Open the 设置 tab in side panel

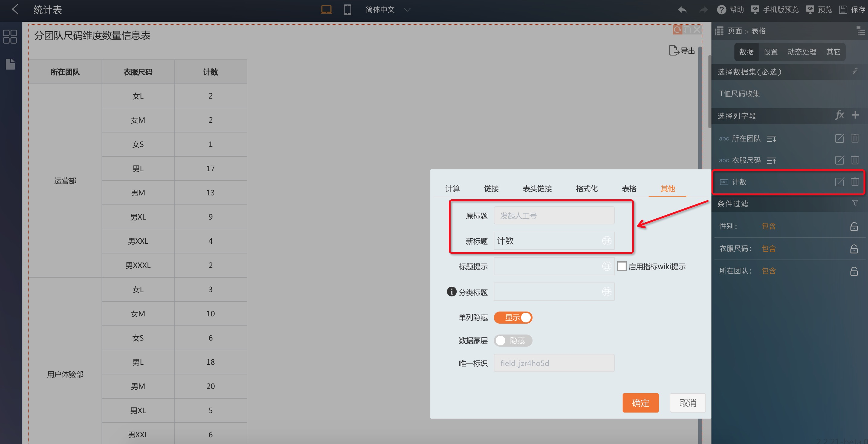coord(770,52)
